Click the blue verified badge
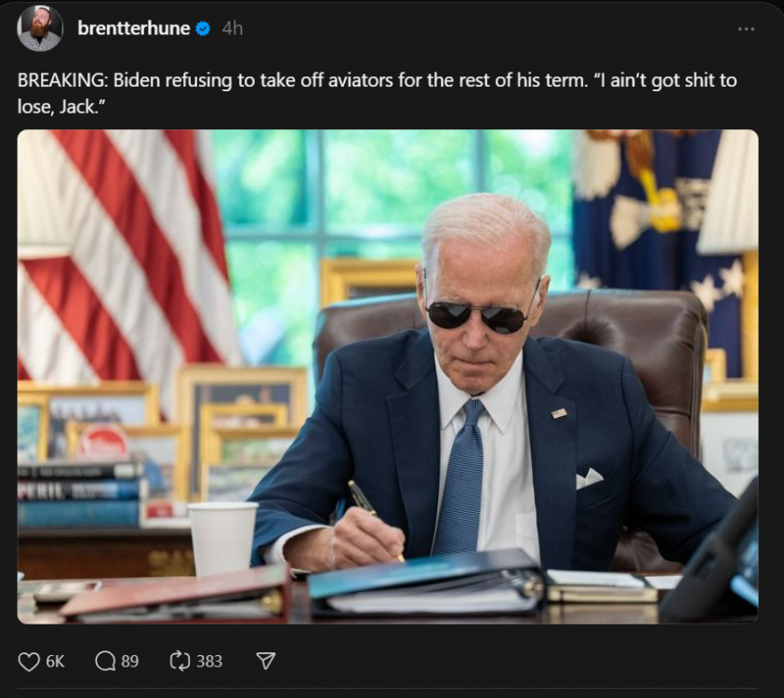The image size is (784, 698). pyautogui.click(x=203, y=29)
